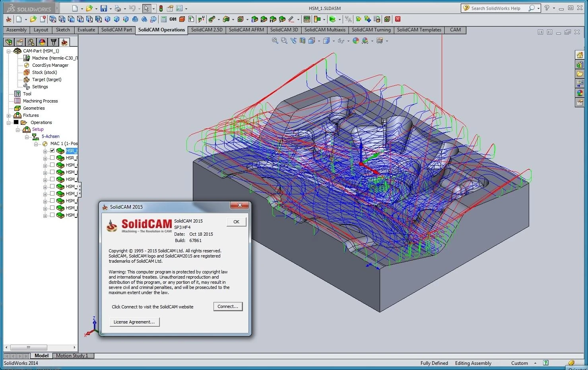
Task: Click the Save floppy disk icon
Action: 104,8
